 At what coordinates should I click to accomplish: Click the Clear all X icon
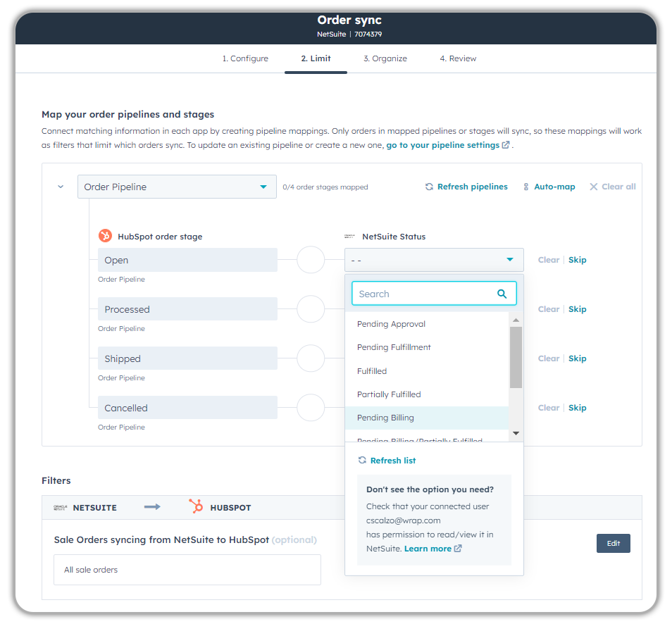tap(595, 186)
